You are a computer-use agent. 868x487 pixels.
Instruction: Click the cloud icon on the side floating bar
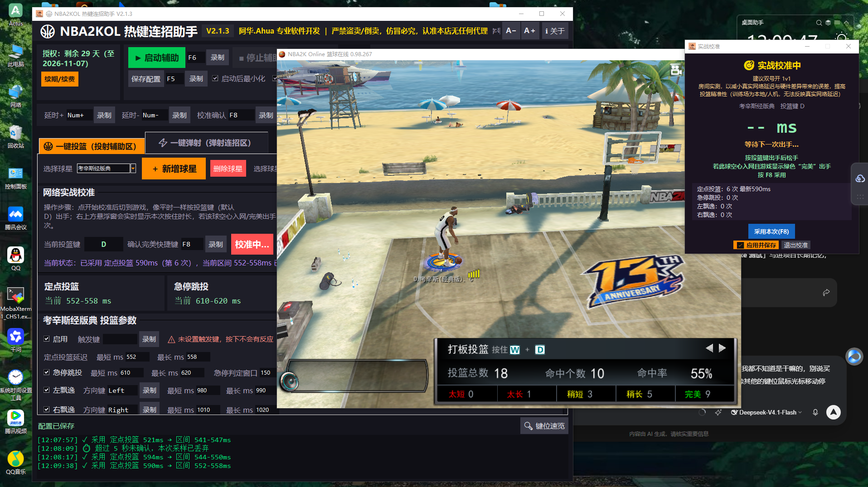860,178
